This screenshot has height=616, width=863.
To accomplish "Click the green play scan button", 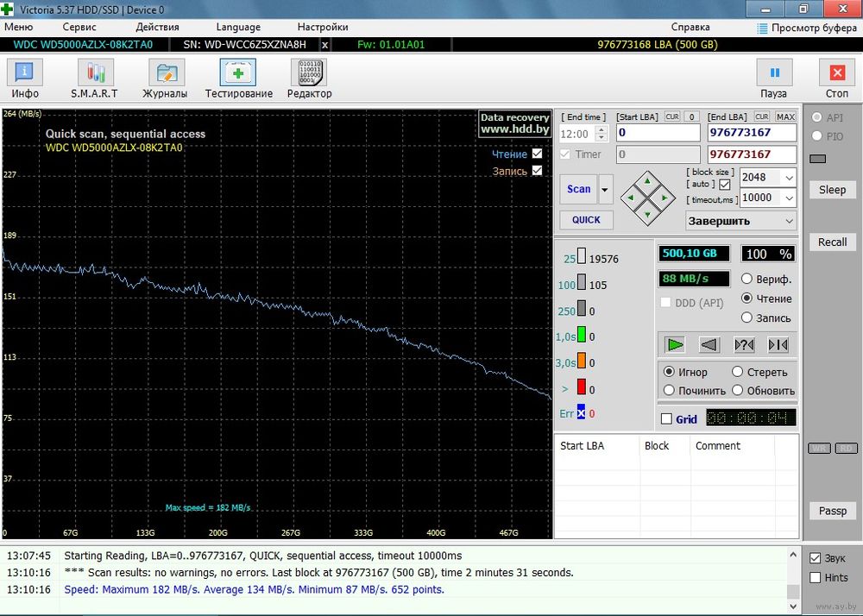I will click(675, 345).
